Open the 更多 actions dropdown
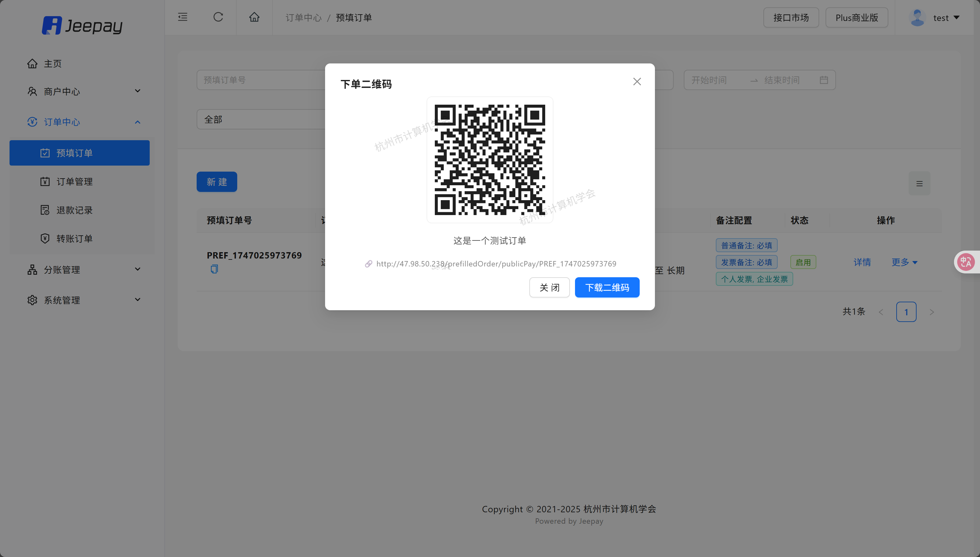The width and height of the screenshot is (980, 557). pos(904,262)
